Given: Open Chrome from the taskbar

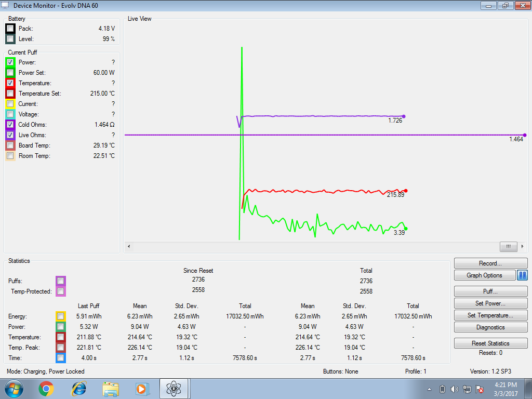Looking at the screenshot, I should (46, 388).
